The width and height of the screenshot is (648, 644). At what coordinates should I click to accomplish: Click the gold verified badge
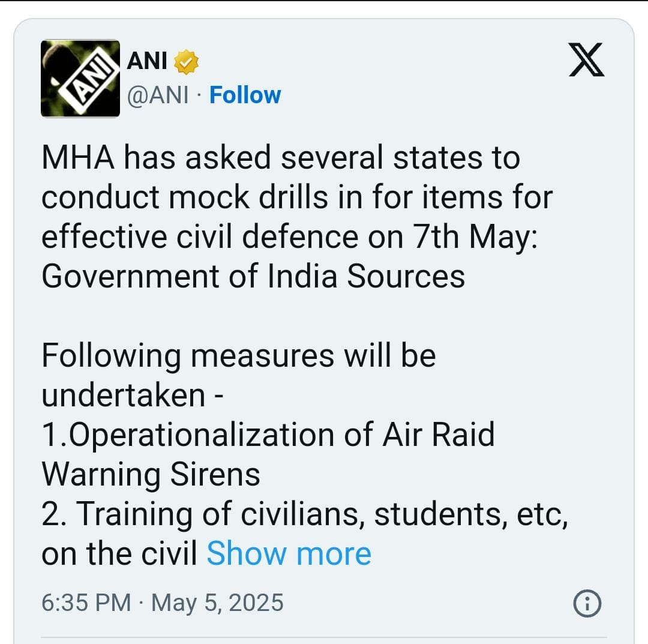click(186, 62)
